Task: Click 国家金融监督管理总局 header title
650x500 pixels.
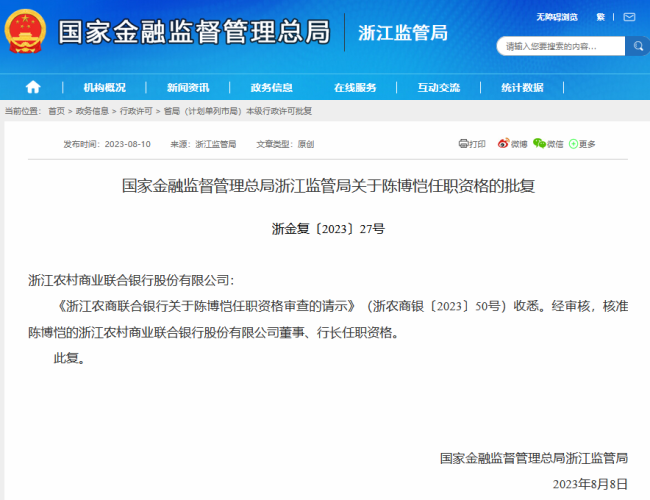Action: 194,32
